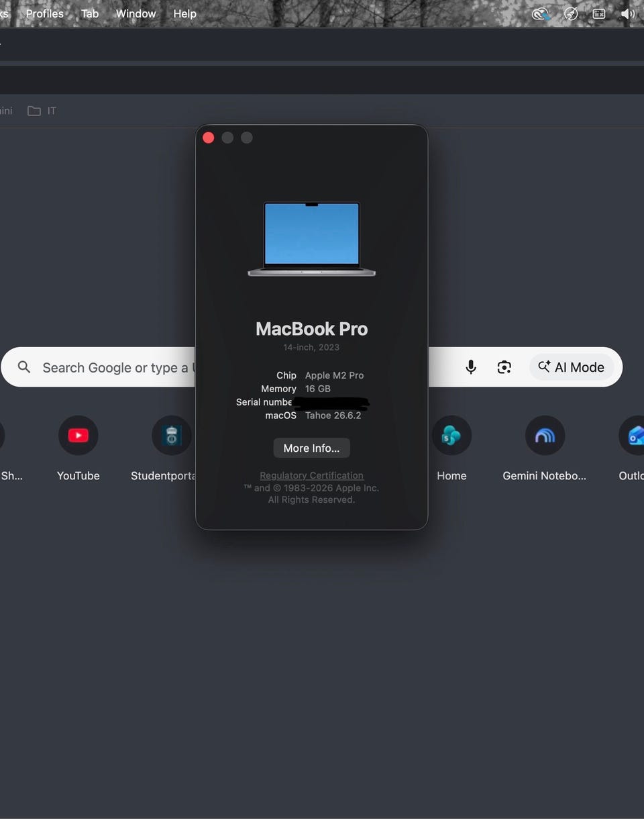The image size is (644, 819).
Task: Switch Google search to AI Mode
Action: point(572,367)
